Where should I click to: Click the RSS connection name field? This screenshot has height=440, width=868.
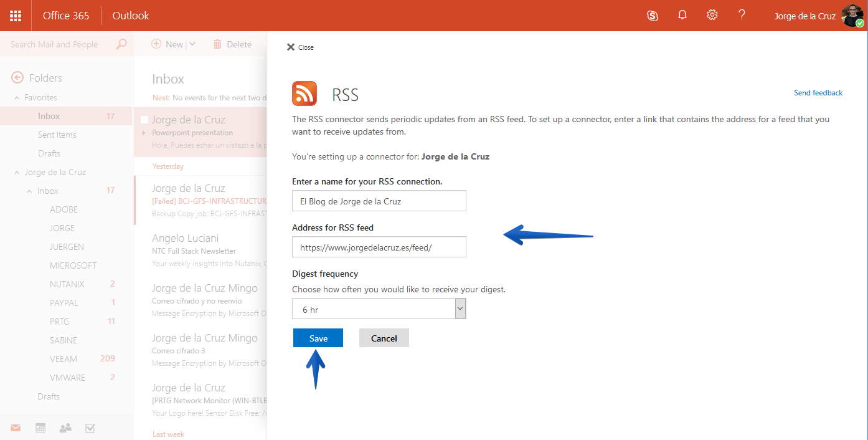(379, 201)
